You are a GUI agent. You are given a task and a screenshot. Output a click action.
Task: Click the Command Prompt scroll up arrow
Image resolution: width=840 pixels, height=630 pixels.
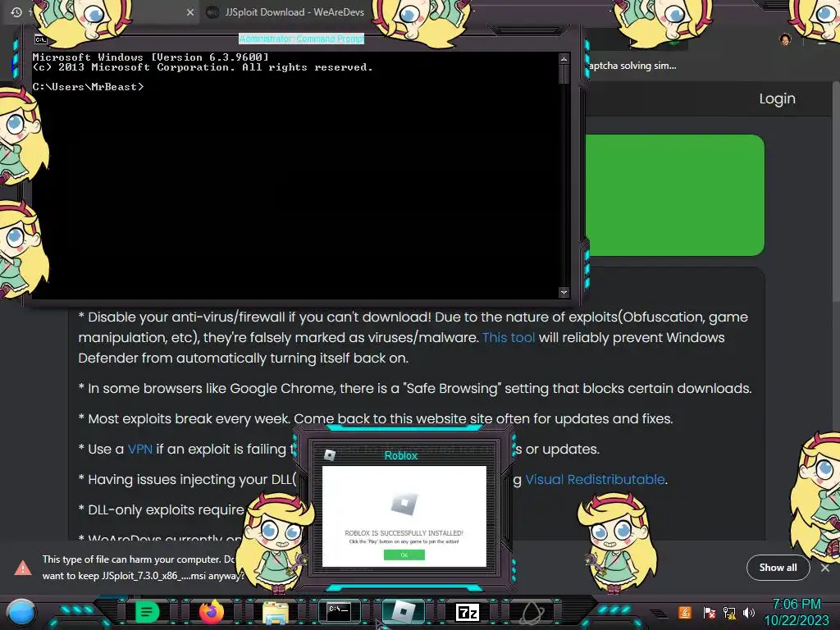click(564, 58)
